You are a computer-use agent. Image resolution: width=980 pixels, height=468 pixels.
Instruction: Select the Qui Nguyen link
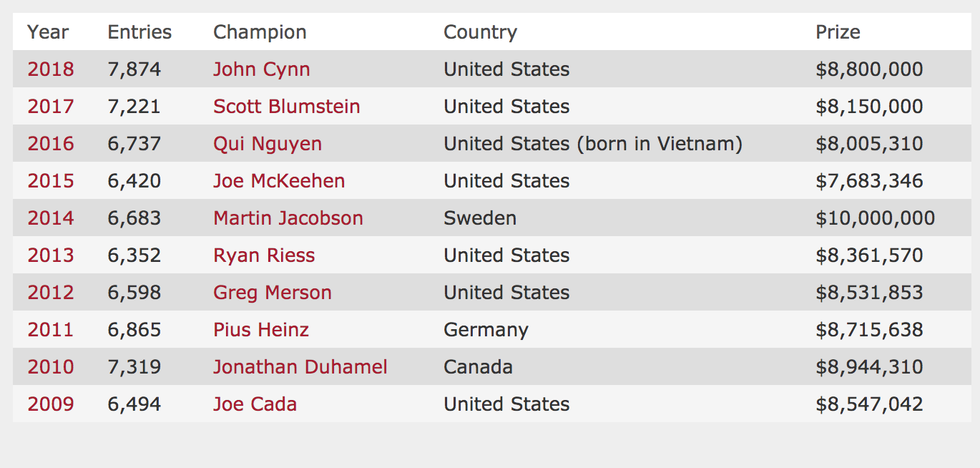[x=268, y=144]
